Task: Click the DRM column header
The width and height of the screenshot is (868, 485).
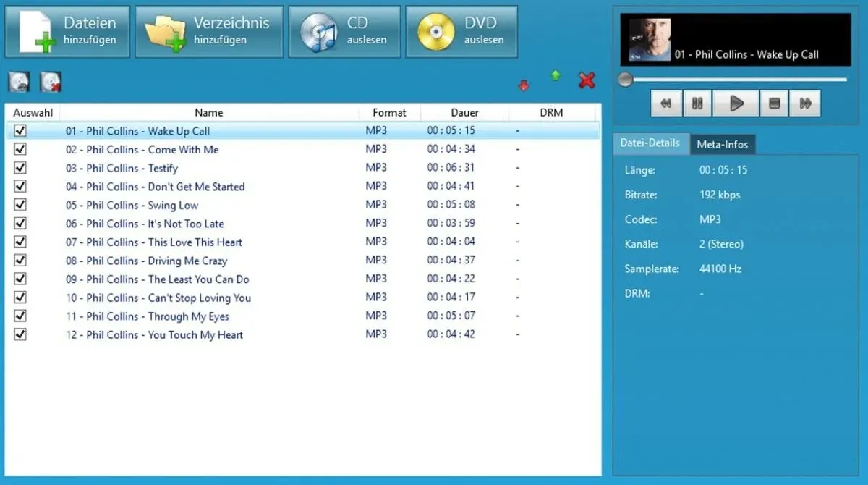Action: pyautogui.click(x=552, y=112)
